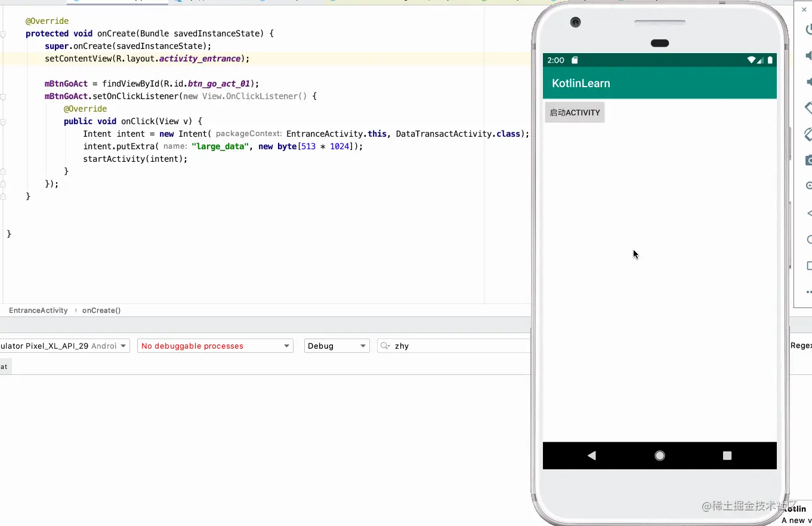Tap the Back navigation button on emulator
Screen dimensions: 812x526
pyautogui.click(x=592, y=456)
